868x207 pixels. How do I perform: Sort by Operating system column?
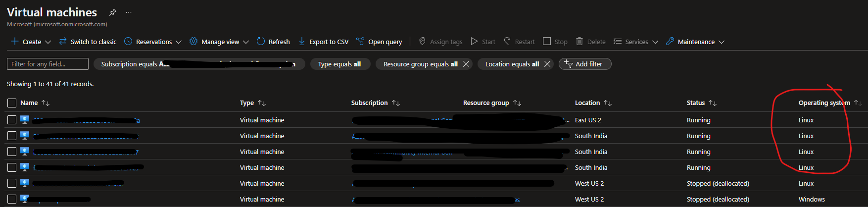(858, 103)
